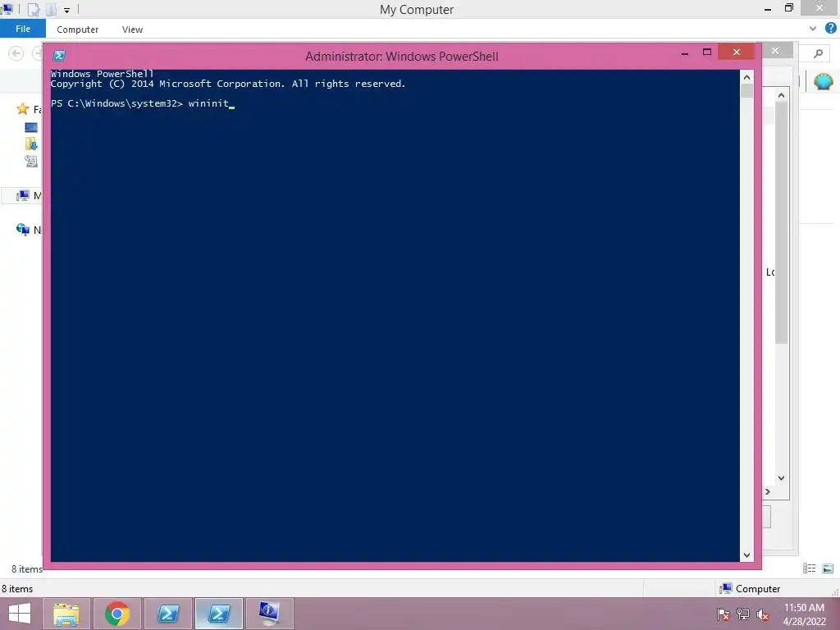Viewport: 840px width, 630px height.
Task: Select the My Computer icon in navigation pane
Action: (23, 195)
